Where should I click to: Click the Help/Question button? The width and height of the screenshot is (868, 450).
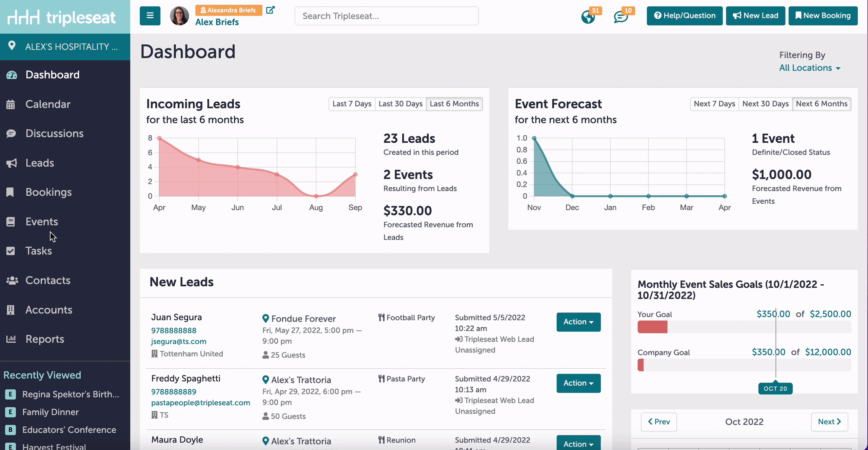(685, 16)
